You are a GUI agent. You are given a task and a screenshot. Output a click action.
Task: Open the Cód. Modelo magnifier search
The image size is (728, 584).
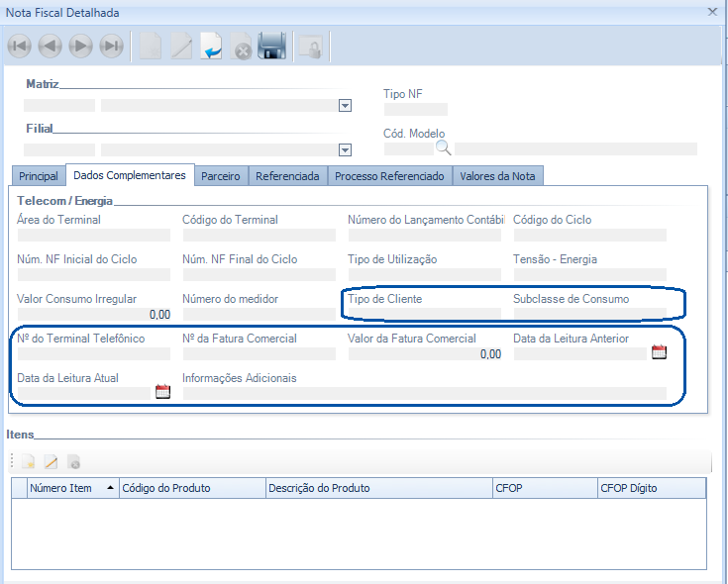pyautogui.click(x=443, y=148)
